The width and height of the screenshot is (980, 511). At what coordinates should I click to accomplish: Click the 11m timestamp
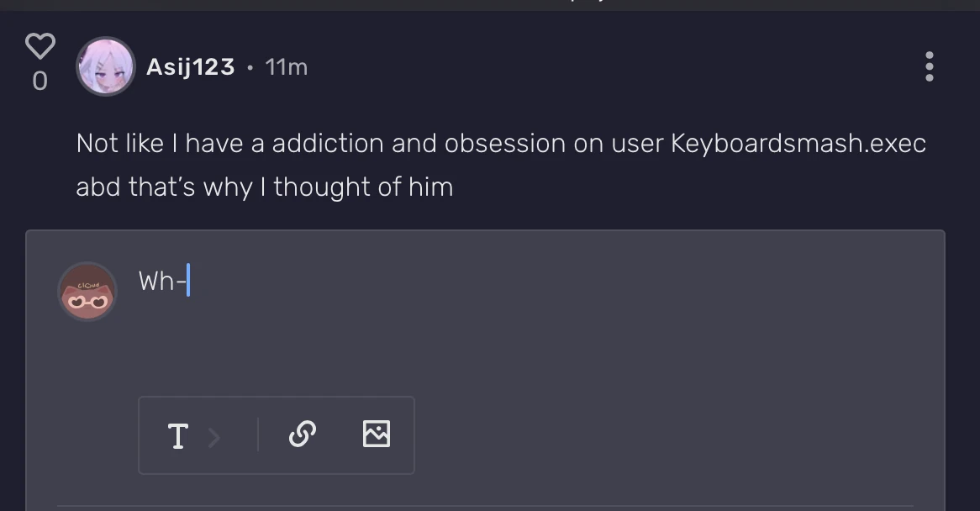[286, 67]
